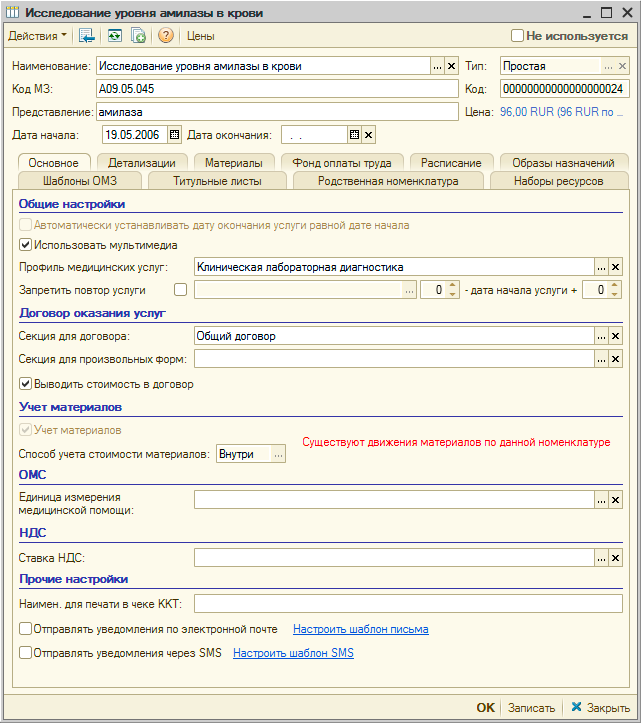
Task: Open selection list for Единица измерения медицинской помощи
Action: (x=601, y=500)
